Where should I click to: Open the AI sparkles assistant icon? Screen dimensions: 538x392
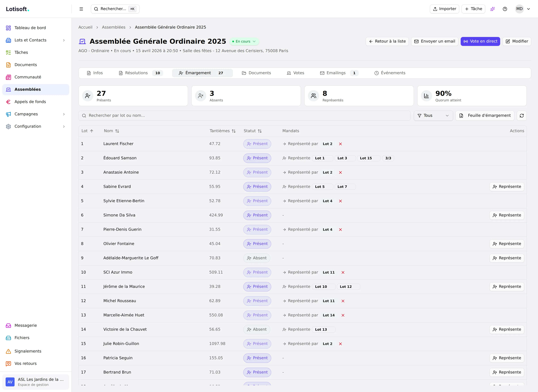point(493,9)
